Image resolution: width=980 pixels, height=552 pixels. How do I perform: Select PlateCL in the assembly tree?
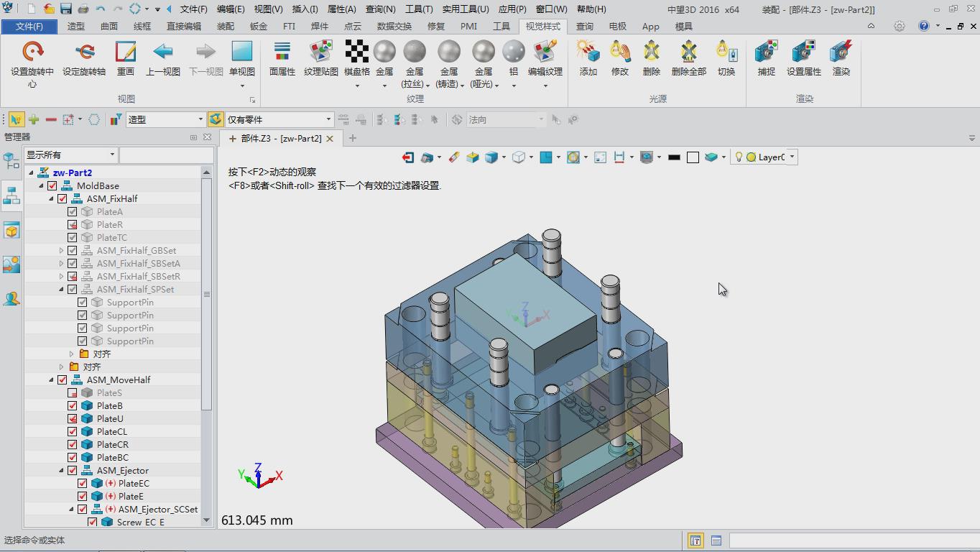[112, 432]
